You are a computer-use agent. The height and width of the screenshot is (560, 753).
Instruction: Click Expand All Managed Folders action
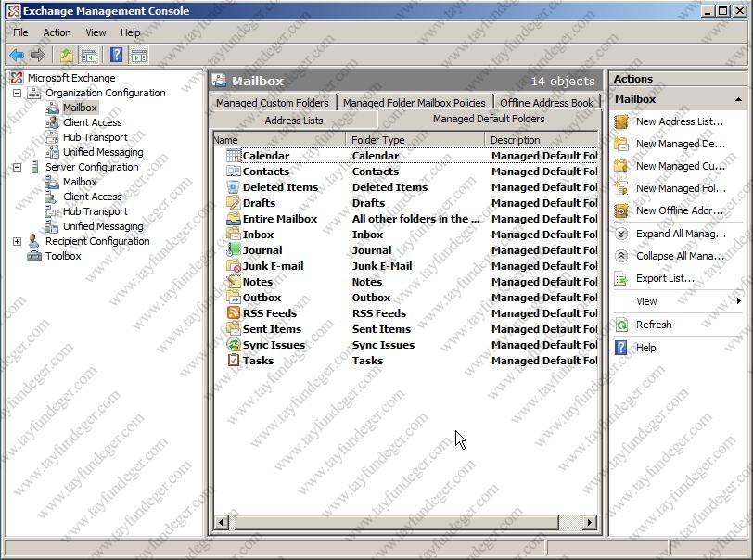[681, 234]
